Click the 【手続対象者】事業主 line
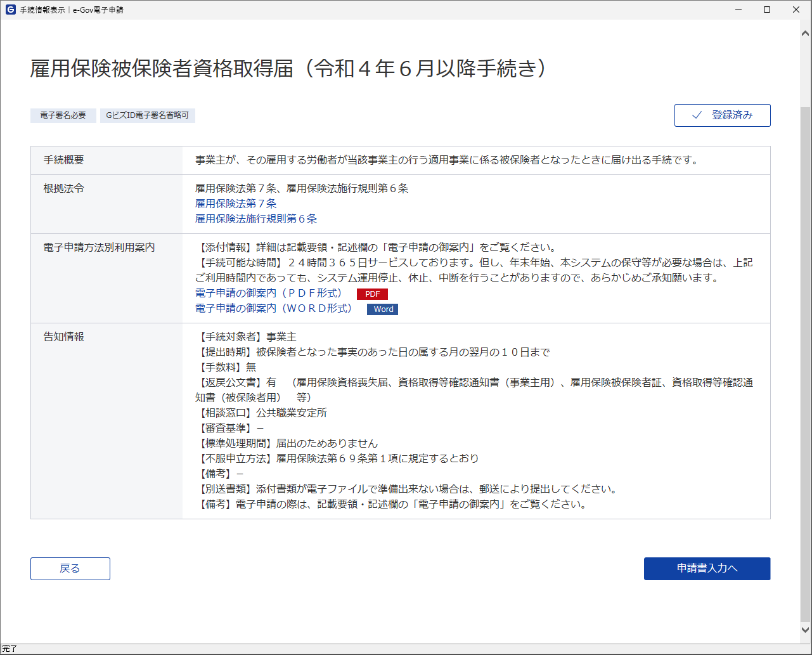The height and width of the screenshot is (655, 812). (x=246, y=337)
